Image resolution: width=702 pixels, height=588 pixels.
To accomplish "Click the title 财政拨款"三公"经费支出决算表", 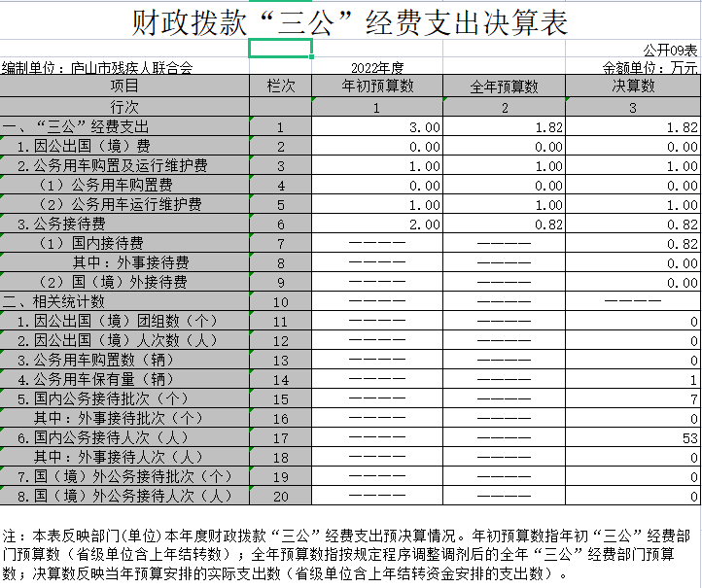I will point(350,21).
